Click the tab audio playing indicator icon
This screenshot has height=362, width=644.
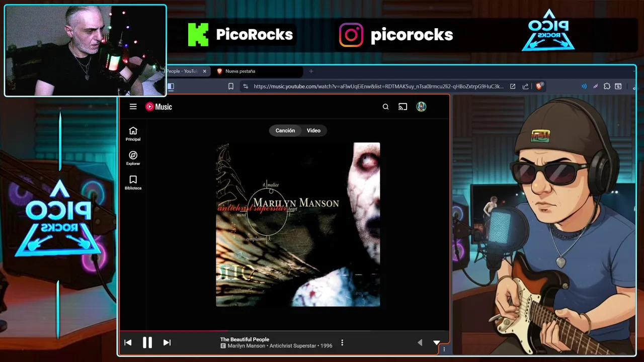click(584, 86)
